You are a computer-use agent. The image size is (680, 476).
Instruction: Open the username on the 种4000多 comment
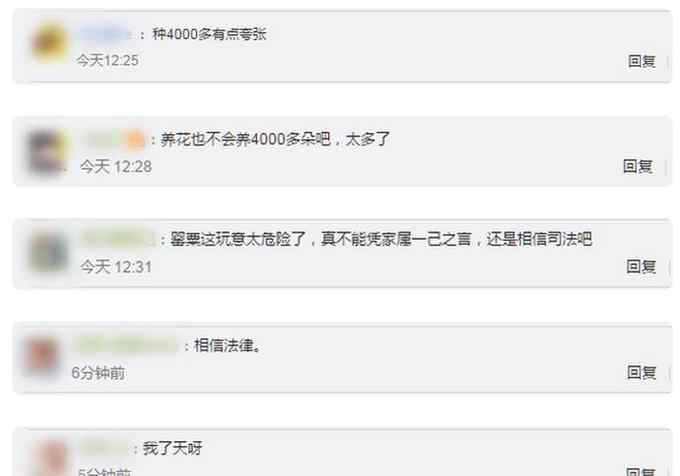pos(105,33)
